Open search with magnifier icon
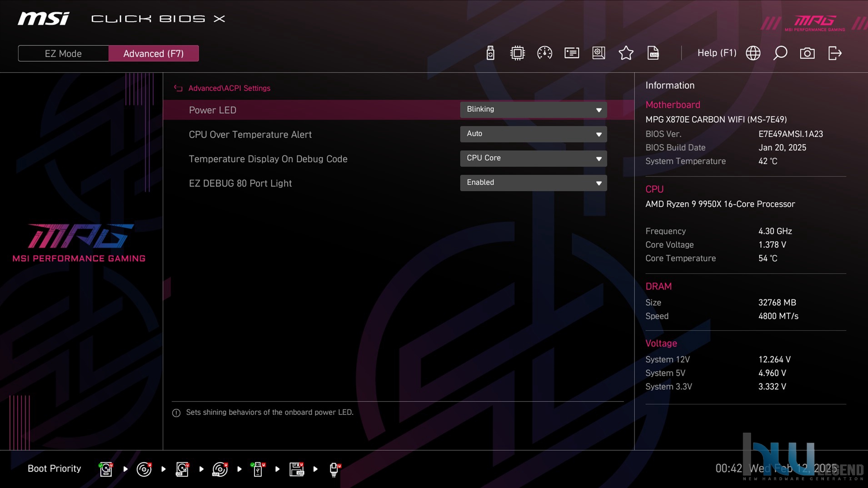The height and width of the screenshot is (488, 868). click(x=780, y=53)
